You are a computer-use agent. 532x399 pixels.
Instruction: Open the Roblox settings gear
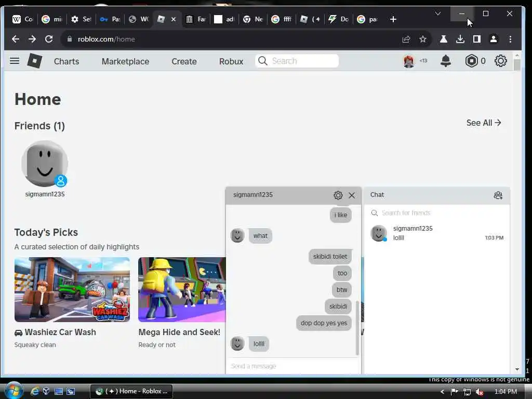(x=500, y=61)
